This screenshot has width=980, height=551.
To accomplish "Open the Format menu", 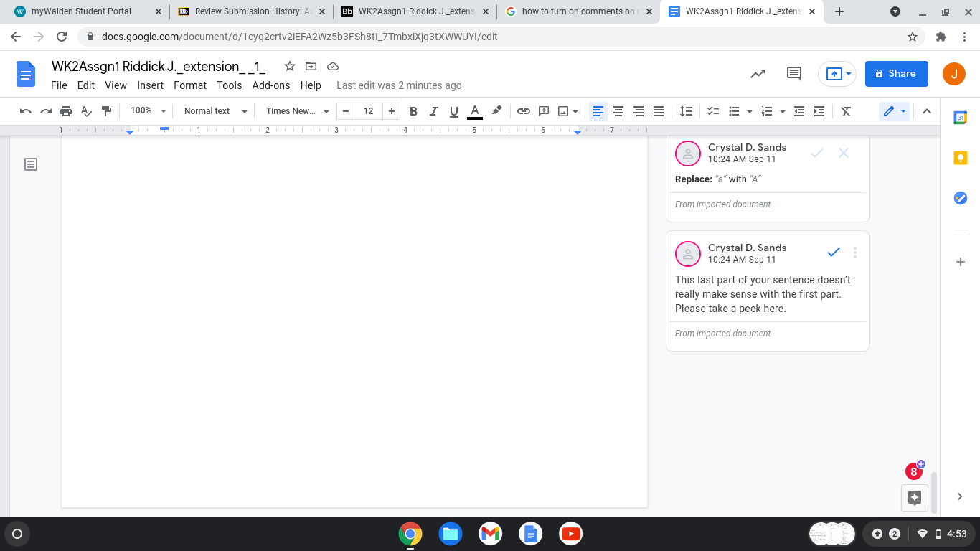I will click(190, 85).
